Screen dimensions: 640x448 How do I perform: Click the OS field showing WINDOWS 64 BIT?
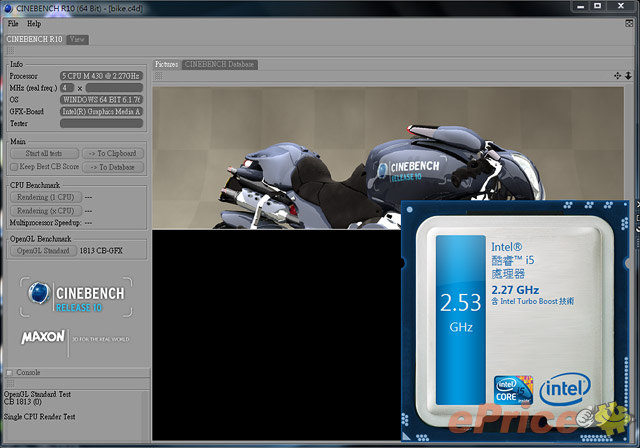tap(101, 100)
